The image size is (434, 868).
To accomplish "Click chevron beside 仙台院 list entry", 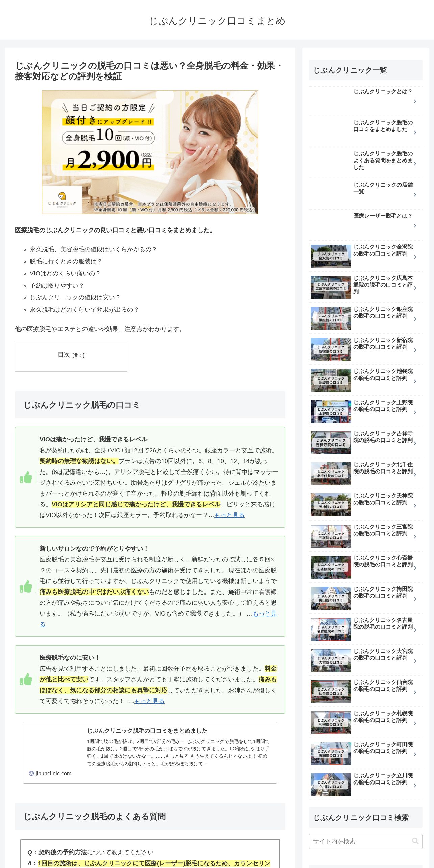I will click(415, 692).
